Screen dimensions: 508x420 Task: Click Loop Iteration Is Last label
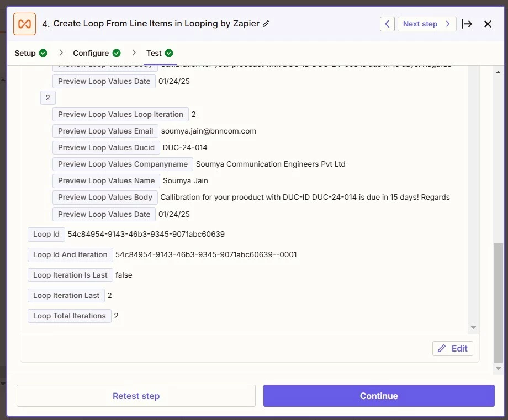click(70, 275)
